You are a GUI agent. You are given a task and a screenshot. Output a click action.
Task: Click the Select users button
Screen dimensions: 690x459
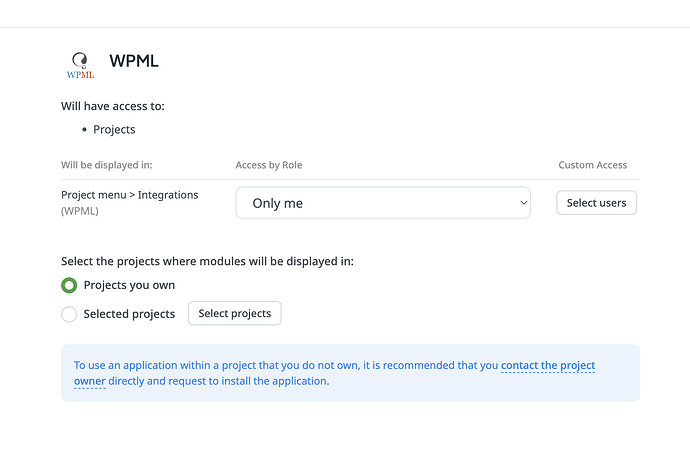click(x=596, y=203)
